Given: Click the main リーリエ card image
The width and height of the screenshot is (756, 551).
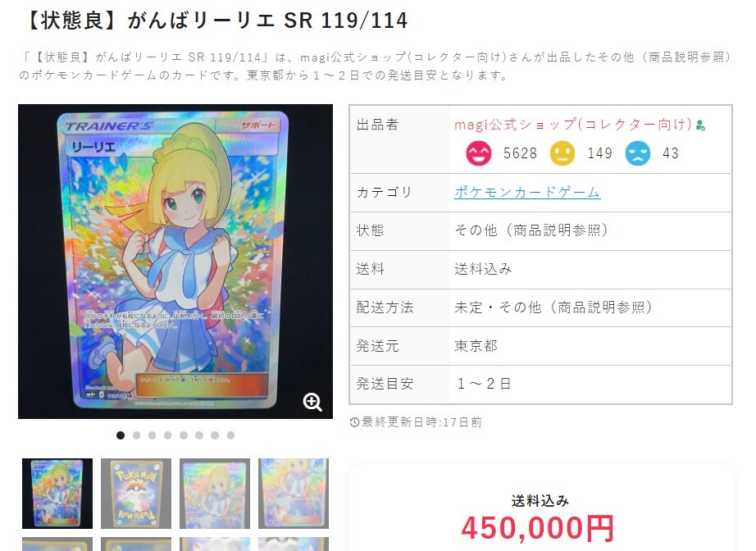Looking at the screenshot, I should click(x=175, y=262).
